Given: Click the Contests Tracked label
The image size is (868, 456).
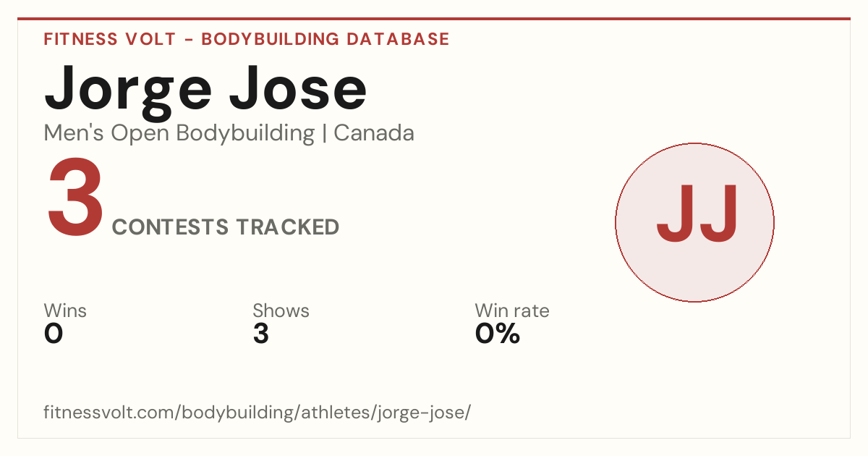Looking at the screenshot, I should 226,227.
